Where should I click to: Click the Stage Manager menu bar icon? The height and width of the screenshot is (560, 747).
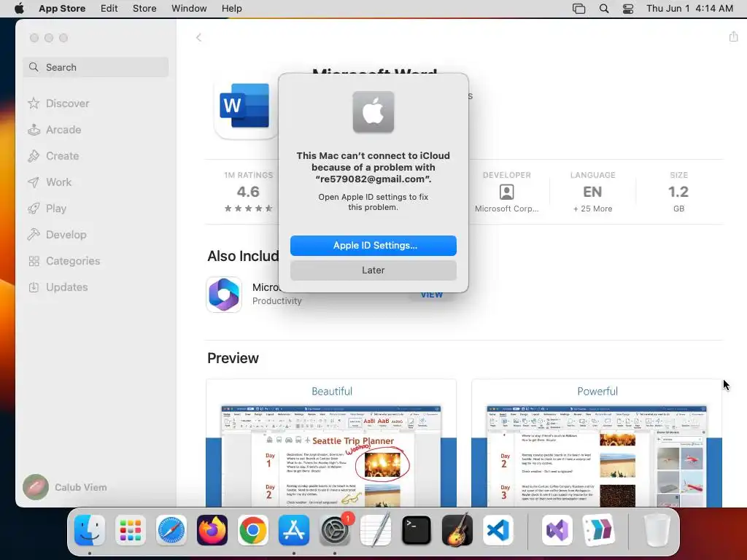[578, 9]
